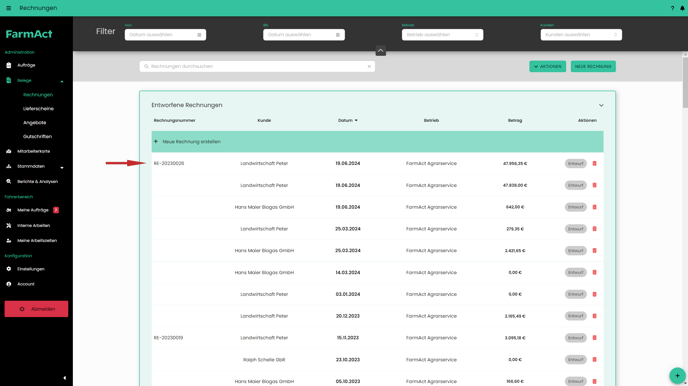
Task: Open the Bis date picker
Action: pos(304,35)
